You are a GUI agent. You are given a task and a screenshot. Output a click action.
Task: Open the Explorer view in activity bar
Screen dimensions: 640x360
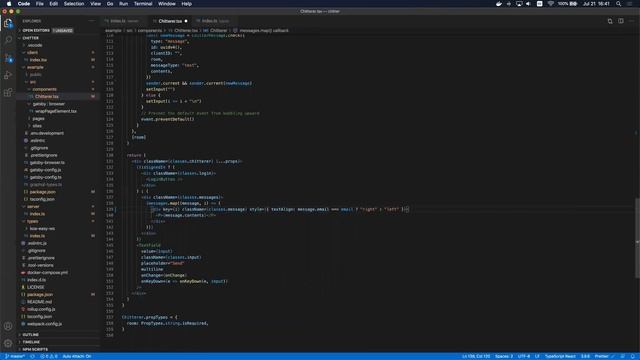coord(8,23)
